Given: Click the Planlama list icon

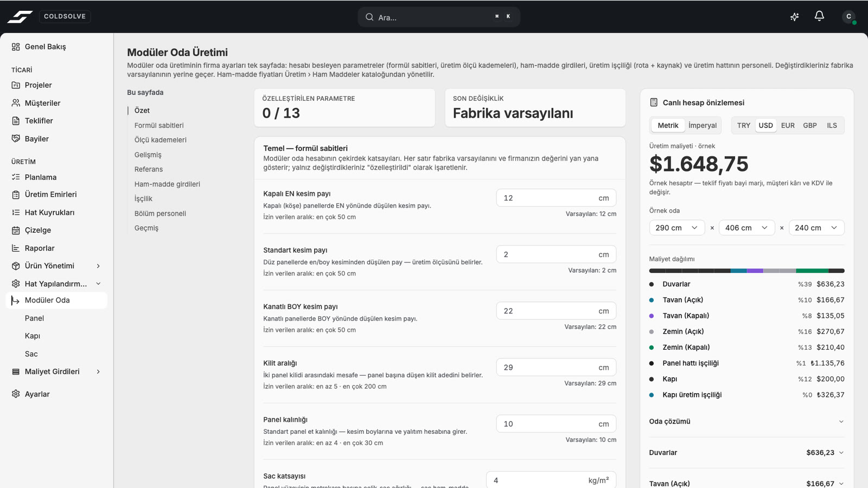Looking at the screenshot, I should (16, 177).
